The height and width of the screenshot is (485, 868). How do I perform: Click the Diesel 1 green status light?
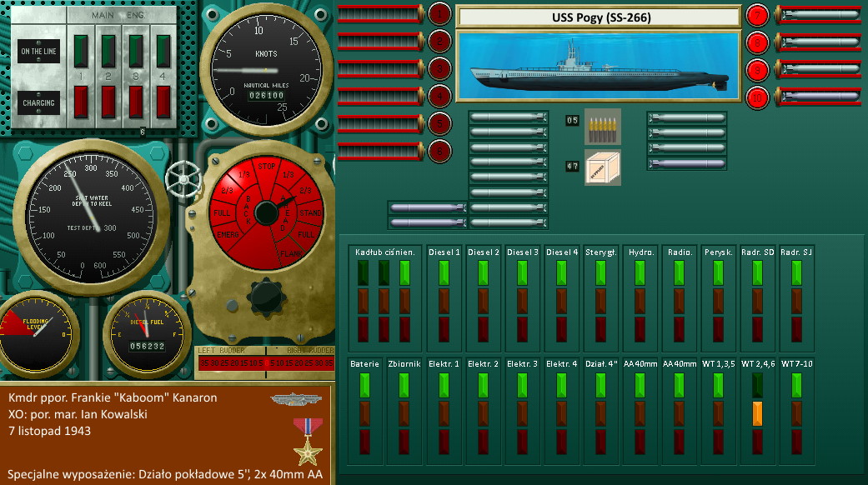[x=444, y=273]
